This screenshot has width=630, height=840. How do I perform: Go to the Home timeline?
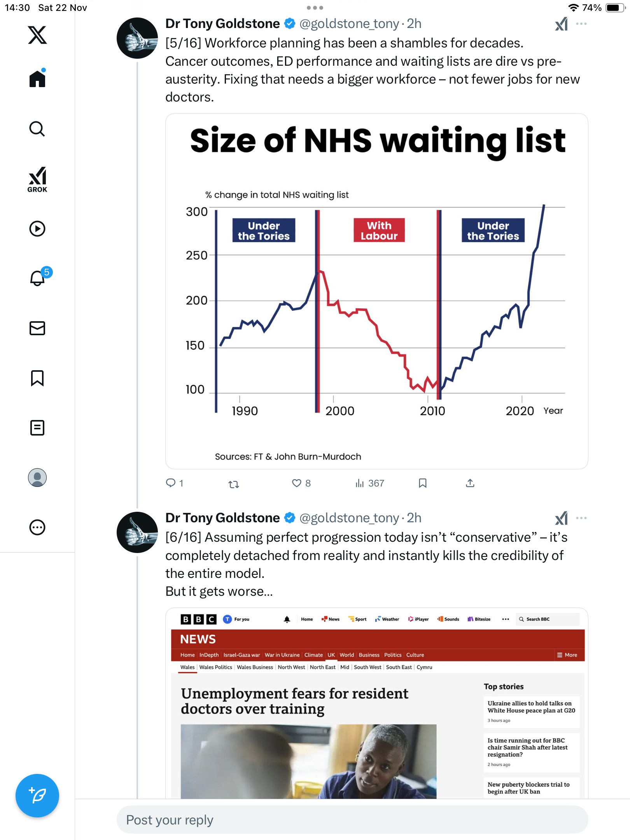pyautogui.click(x=37, y=79)
